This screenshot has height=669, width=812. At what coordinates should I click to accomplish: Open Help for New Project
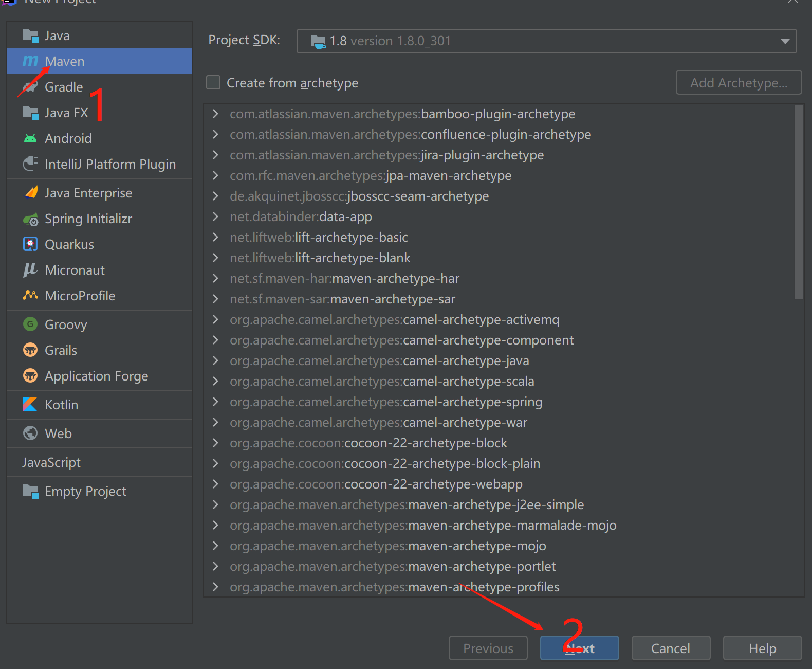pyautogui.click(x=762, y=648)
